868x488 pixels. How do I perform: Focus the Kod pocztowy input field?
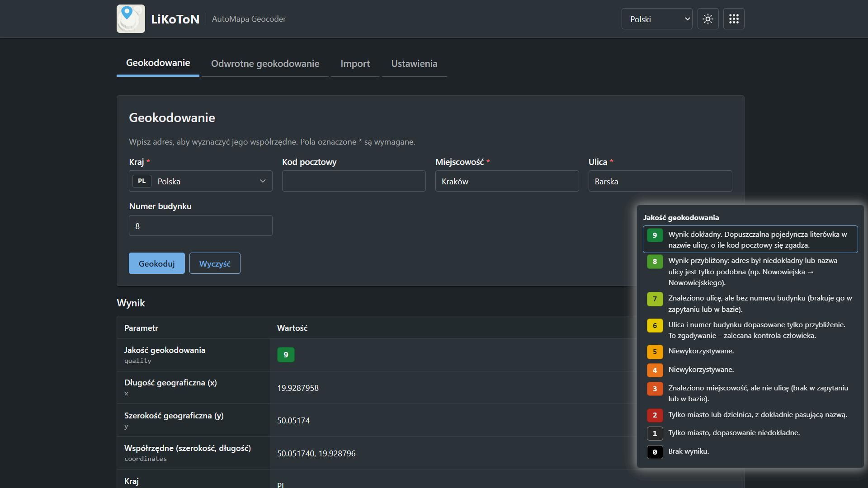354,181
